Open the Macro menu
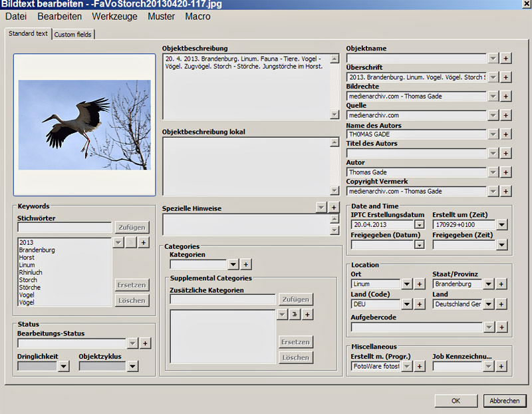Viewport: 532px width, 414px height. (x=198, y=17)
